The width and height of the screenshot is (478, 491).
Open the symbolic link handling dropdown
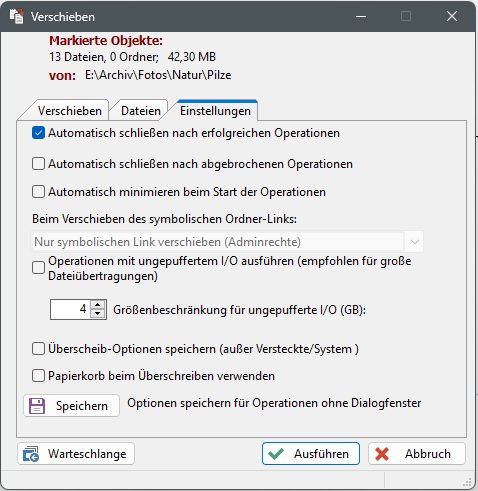click(x=227, y=242)
